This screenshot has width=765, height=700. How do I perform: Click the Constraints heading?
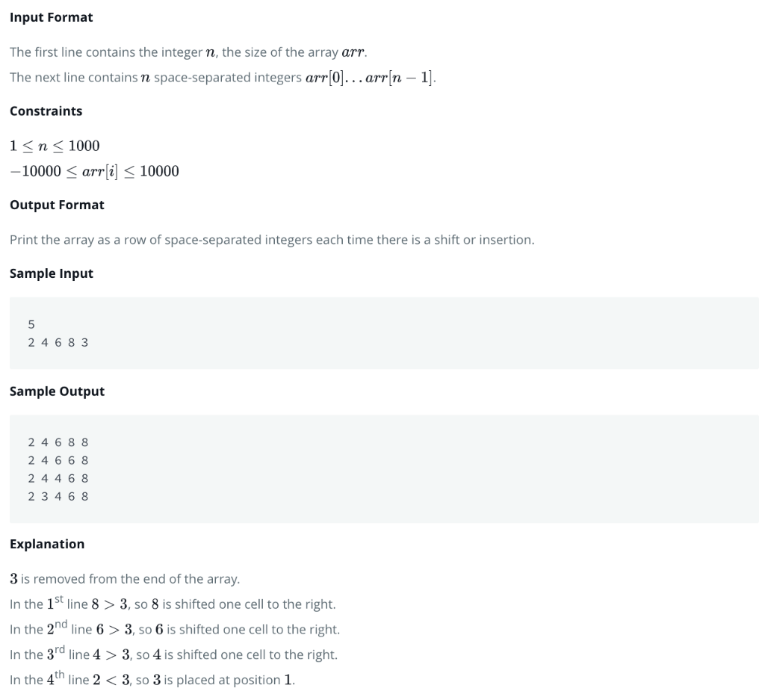(x=46, y=111)
